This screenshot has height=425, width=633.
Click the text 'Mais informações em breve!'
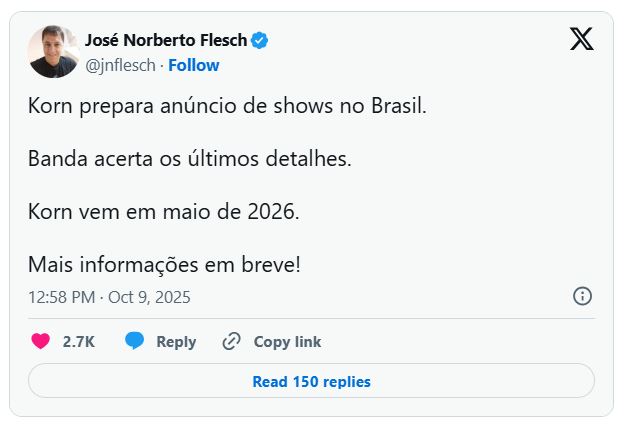click(165, 267)
